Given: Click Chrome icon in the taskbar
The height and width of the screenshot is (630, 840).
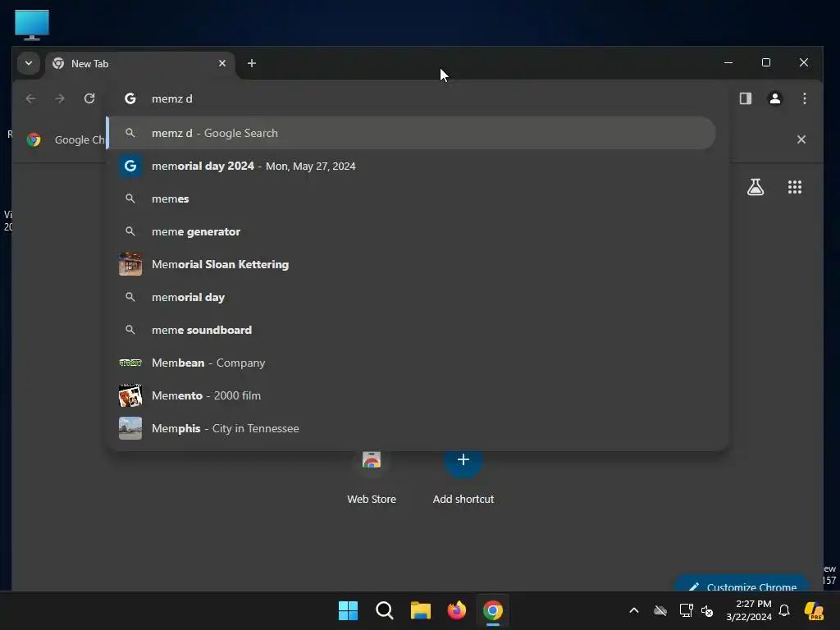Looking at the screenshot, I should (493, 610).
